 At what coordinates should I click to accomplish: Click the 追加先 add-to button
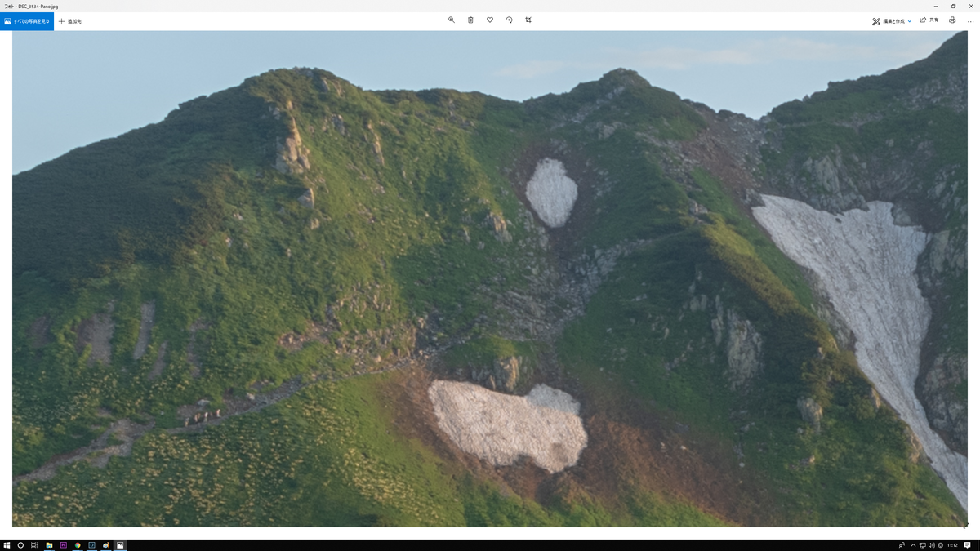point(69,21)
